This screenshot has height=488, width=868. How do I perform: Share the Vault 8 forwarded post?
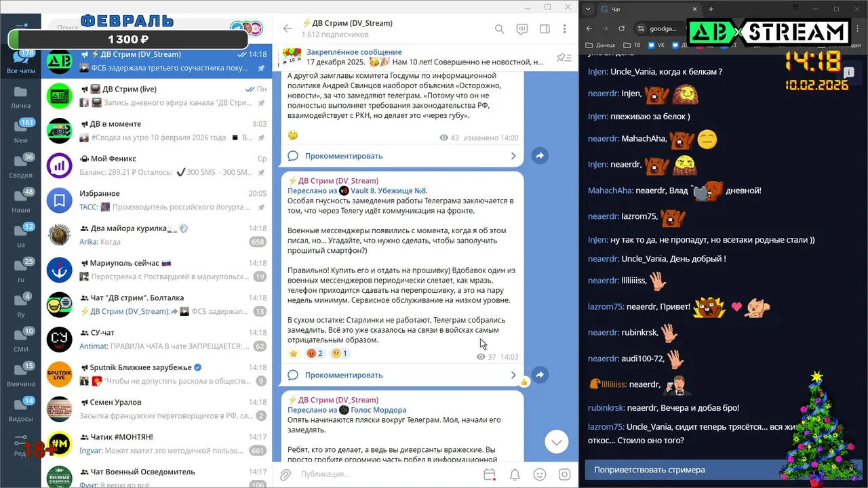(540, 375)
